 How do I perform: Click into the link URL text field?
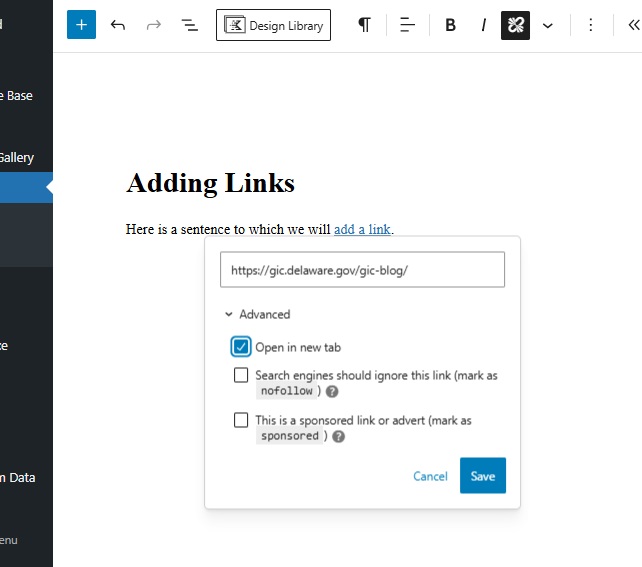coord(362,270)
